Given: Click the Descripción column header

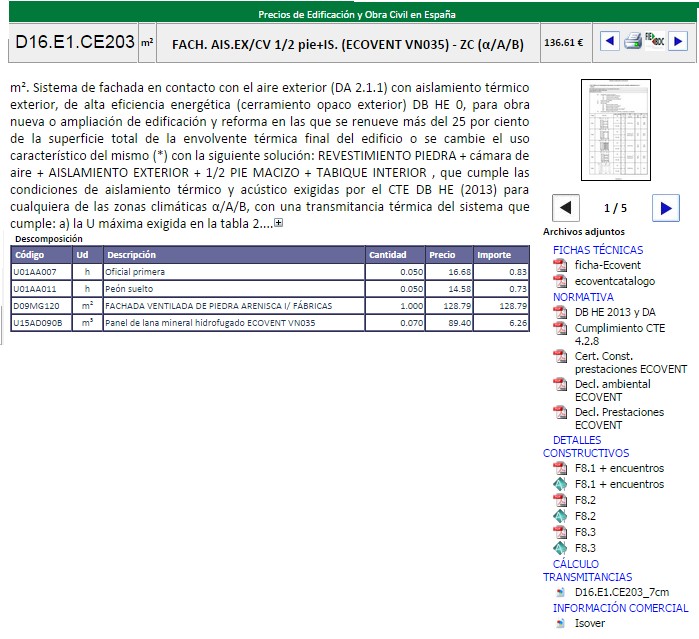Looking at the screenshot, I should (x=234, y=255).
